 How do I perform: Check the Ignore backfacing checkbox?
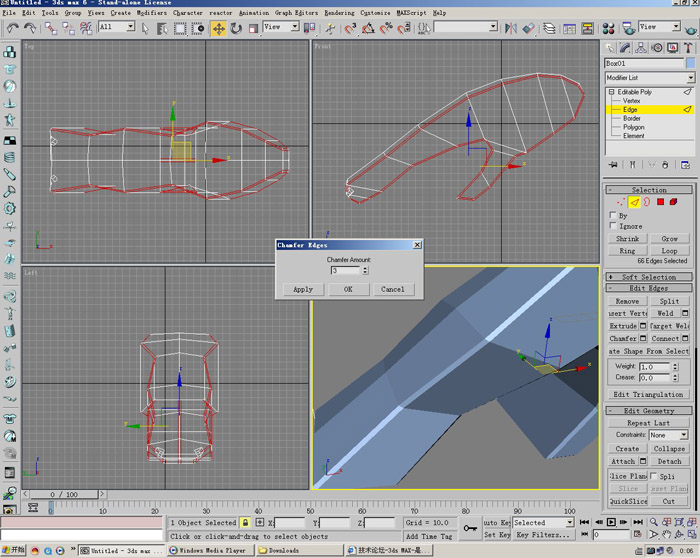[613, 226]
